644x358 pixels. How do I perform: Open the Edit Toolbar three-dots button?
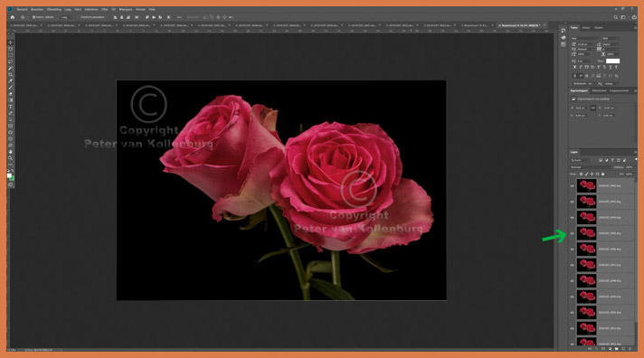click(10, 165)
